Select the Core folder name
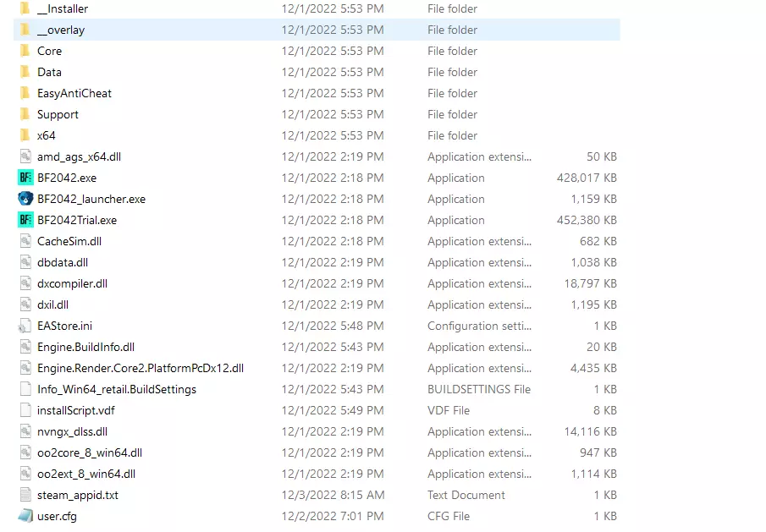The image size is (766, 532). (49, 51)
